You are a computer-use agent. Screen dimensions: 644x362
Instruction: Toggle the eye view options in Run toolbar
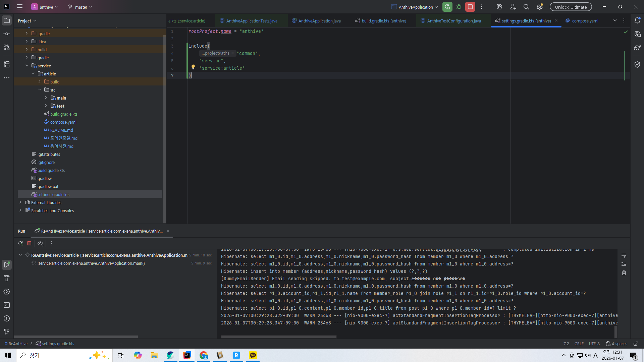click(x=40, y=244)
